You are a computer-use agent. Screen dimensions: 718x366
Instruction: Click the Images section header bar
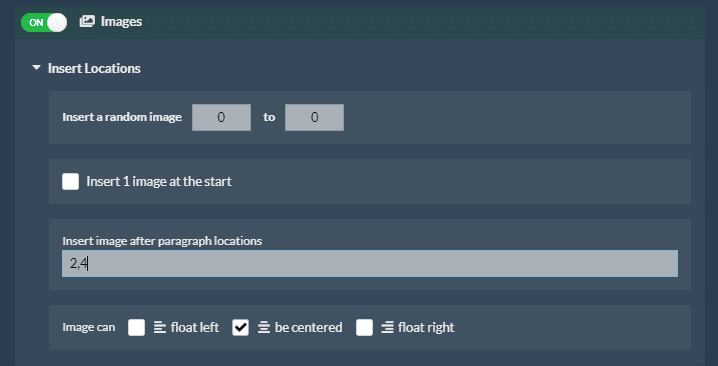click(360, 22)
